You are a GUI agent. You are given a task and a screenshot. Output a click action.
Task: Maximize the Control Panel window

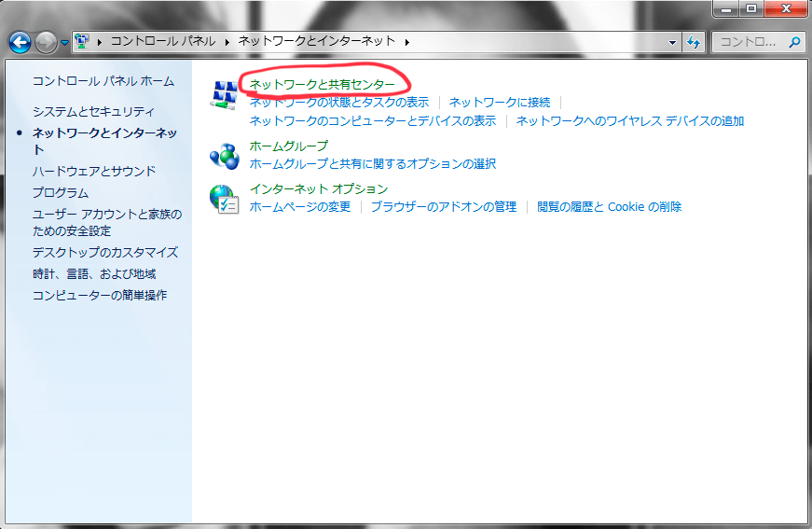click(750, 8)
